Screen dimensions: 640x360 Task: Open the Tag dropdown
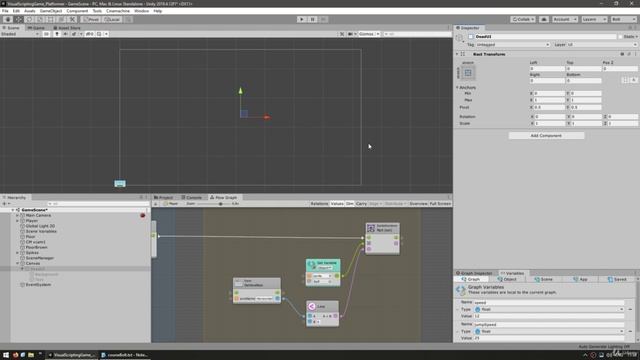tap(513, 44)
